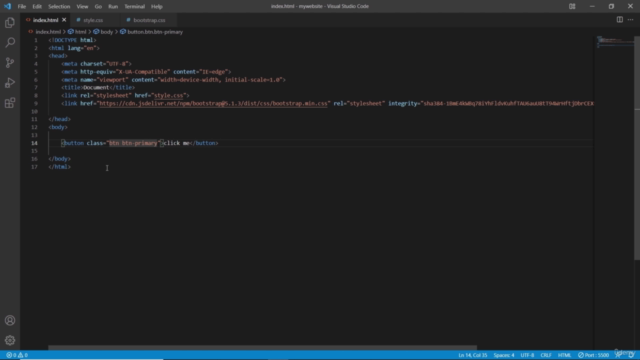Click the viewport meta tag line
640x360 pixels.
coord(173,80)
